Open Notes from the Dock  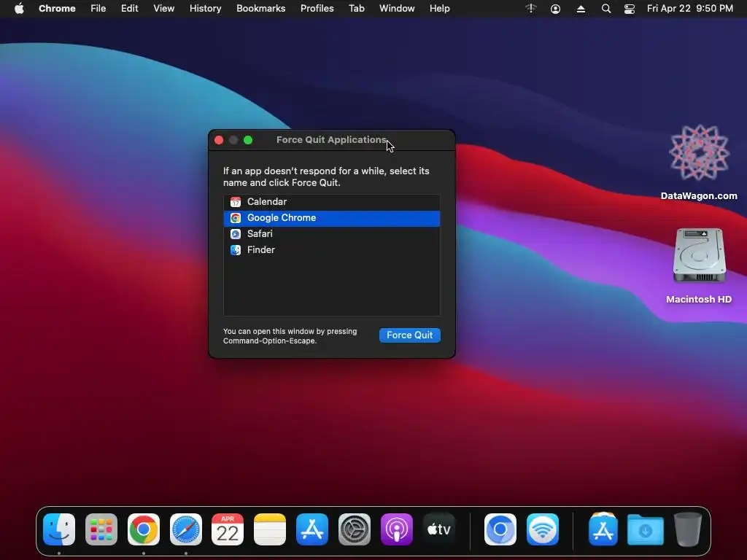pyautogui.click(x=270, y=529)
